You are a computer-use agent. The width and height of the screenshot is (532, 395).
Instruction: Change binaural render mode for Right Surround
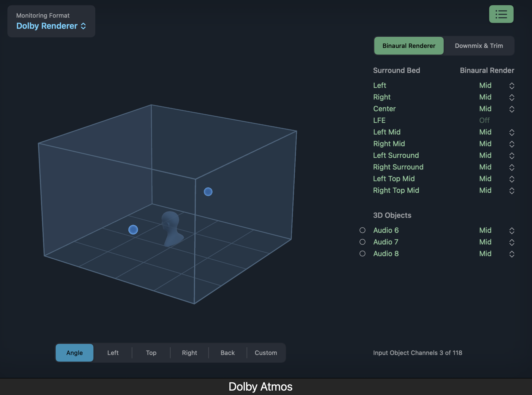tap(512, 167)
